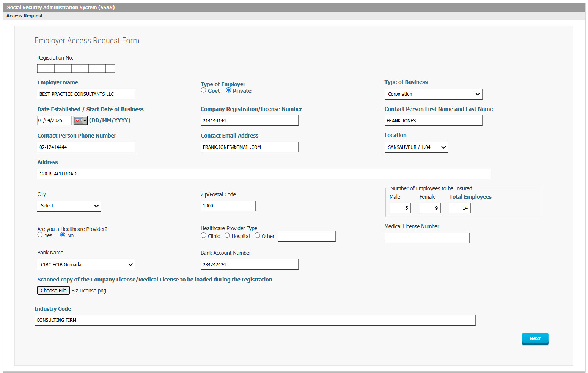Choose Yes for Healthcare Provider
This screenshot has width=588, height=373.
coord(40,235)
